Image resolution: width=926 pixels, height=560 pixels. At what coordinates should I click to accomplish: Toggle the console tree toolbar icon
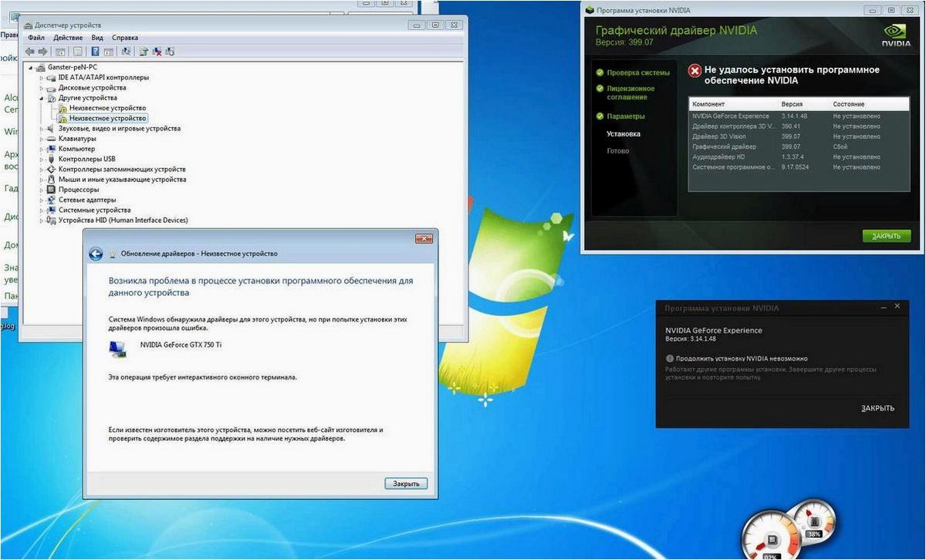(60, 52)
